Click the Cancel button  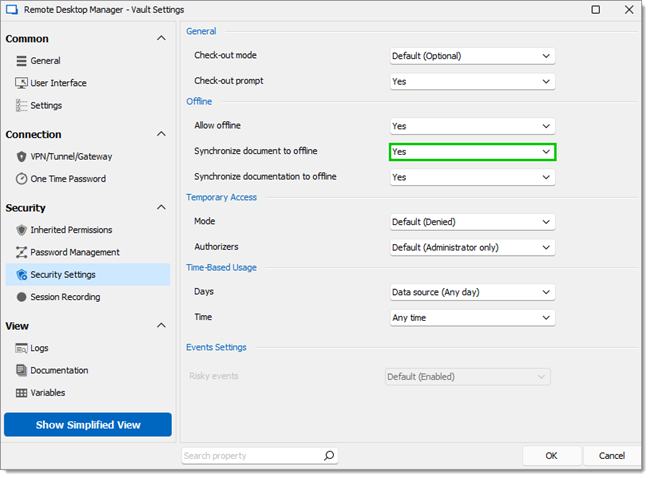tap(612, 456)
